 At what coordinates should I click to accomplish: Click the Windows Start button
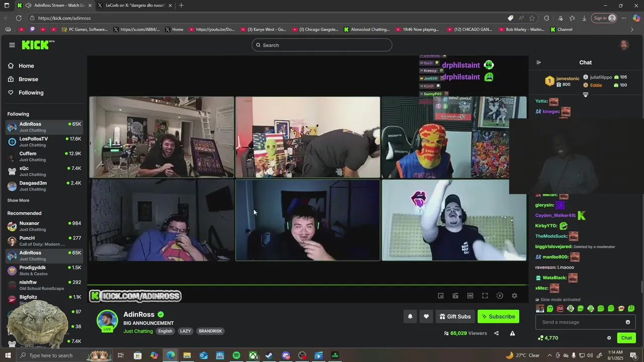(x=8, y=355)
